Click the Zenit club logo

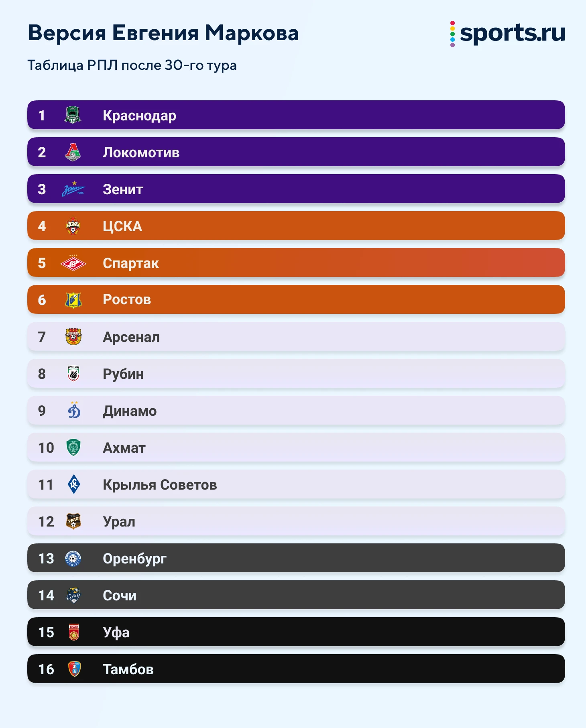click(73, 189)
